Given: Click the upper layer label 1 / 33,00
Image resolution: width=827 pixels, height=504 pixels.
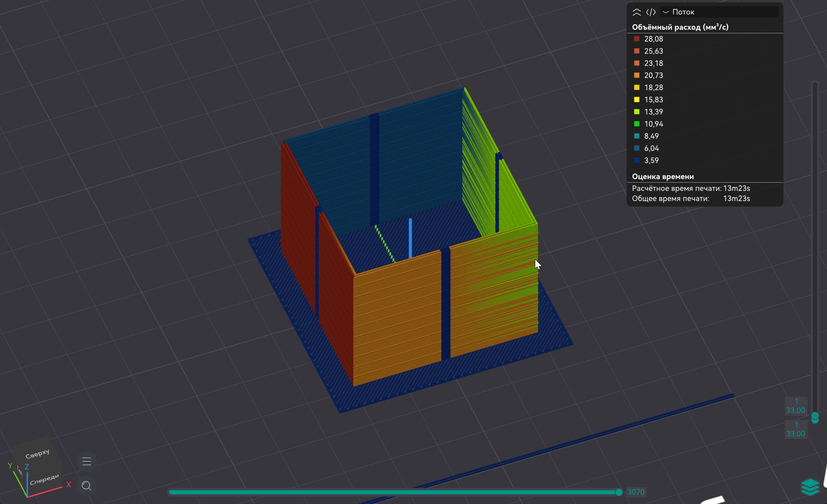Looking at the screenshot, I should [796, 406].
